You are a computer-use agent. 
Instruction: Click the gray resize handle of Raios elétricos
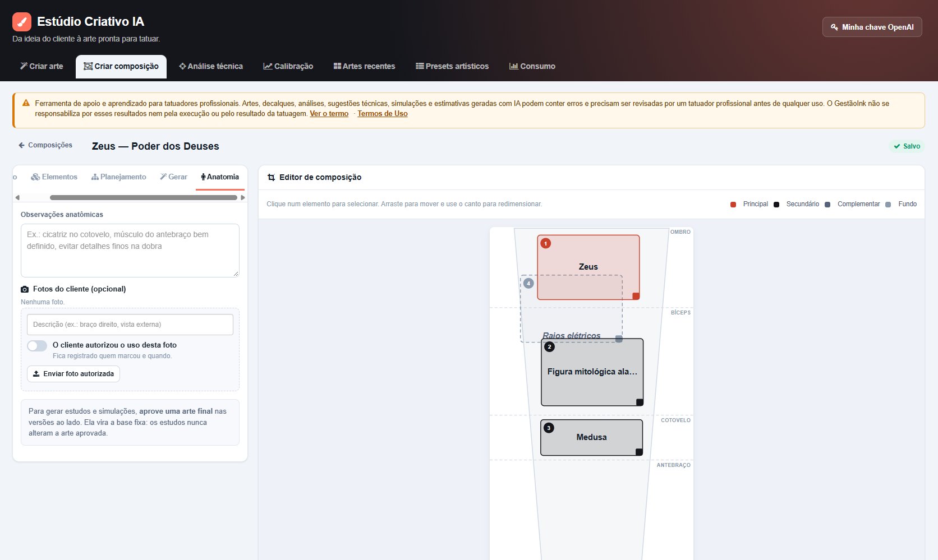(x=619, y=339)
